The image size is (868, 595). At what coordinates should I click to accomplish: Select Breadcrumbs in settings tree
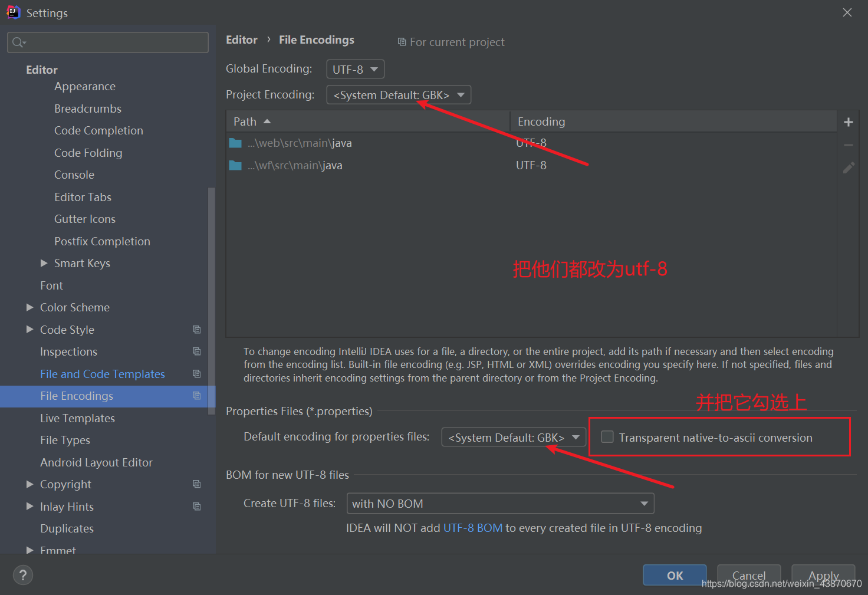[x=88, y=109]
